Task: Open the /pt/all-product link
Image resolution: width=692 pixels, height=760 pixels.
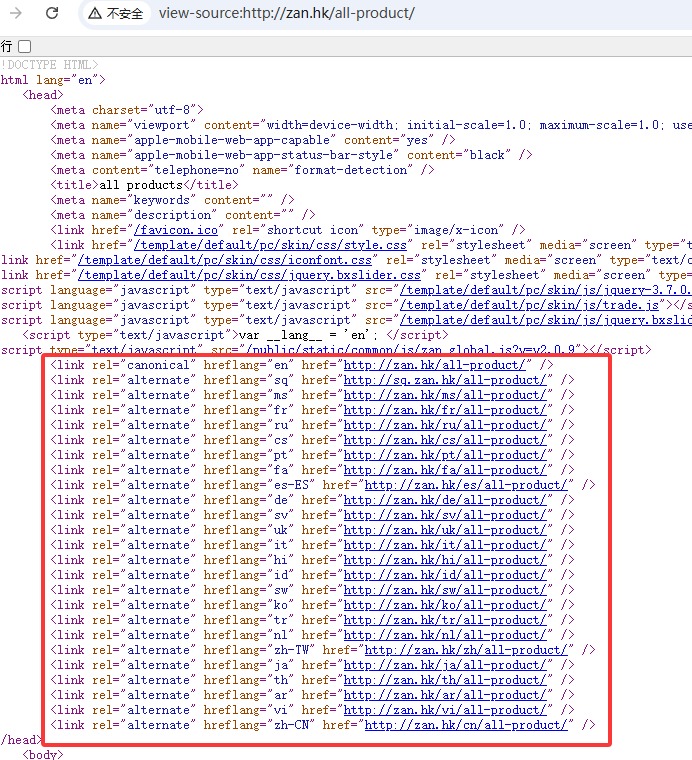Action: point(445,455)
